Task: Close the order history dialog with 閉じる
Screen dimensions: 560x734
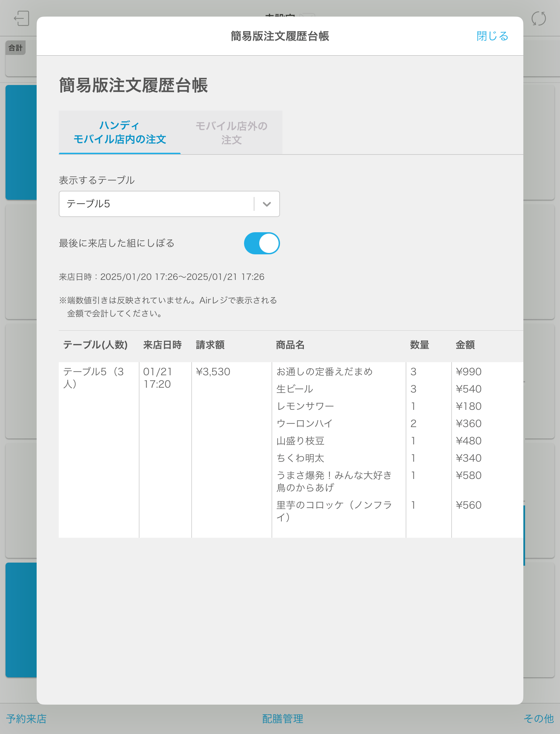Action: (x=492, y=36)
